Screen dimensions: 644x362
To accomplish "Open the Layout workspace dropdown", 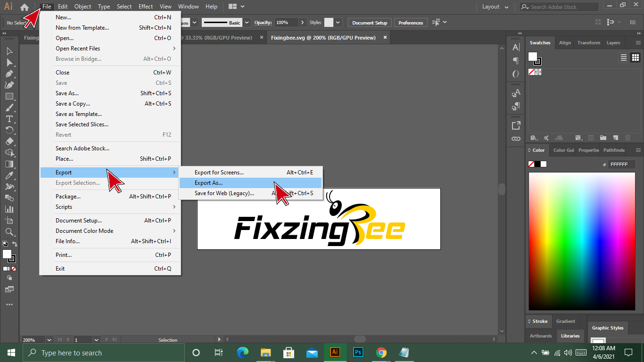I will coord(495,7).
